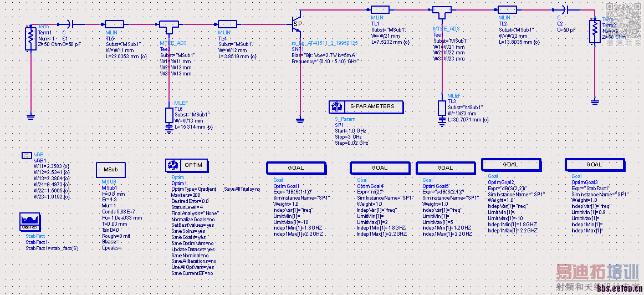This screenshot has height=295, width=644.
Task: Select the OptimGoal3 GOAL block
Action: tap(594, 164)
